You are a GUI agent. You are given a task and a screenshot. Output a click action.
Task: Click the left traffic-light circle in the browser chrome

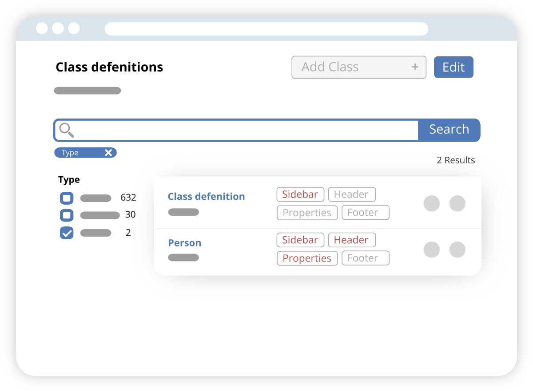point(42,28)
